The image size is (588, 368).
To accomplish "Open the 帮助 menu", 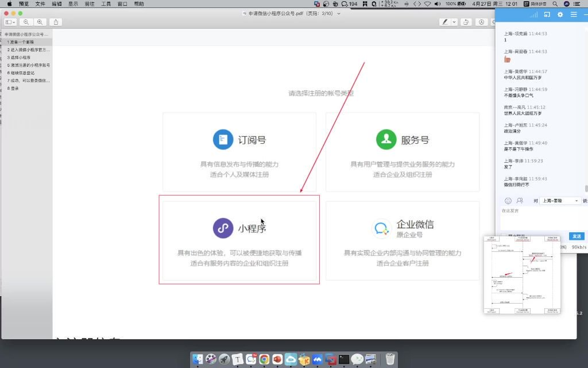I will tap(139, 4).
